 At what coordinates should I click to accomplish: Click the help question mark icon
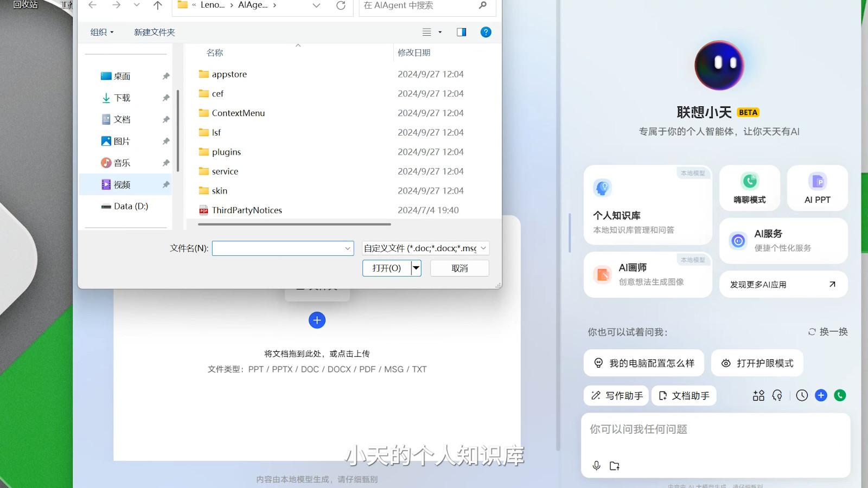[486, 32]
